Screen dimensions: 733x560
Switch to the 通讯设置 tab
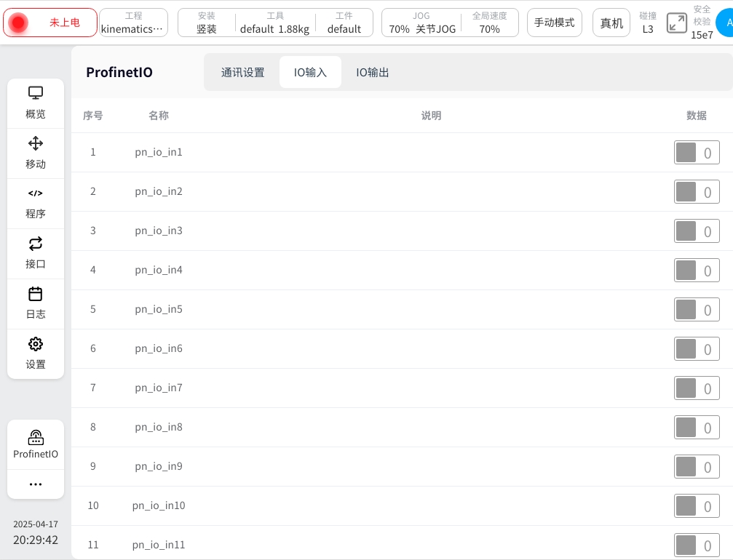tap(242, 73)
